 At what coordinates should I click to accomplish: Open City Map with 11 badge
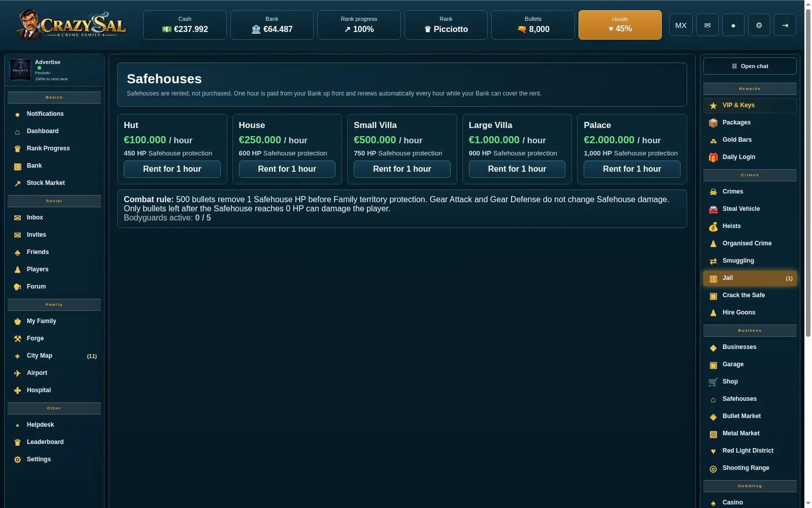(54, 356)
